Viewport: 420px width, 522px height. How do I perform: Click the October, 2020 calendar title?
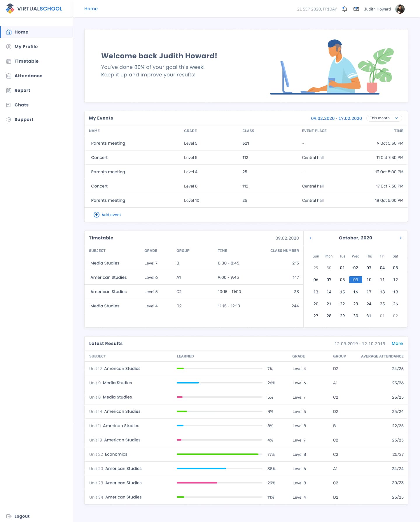[355, 238]
